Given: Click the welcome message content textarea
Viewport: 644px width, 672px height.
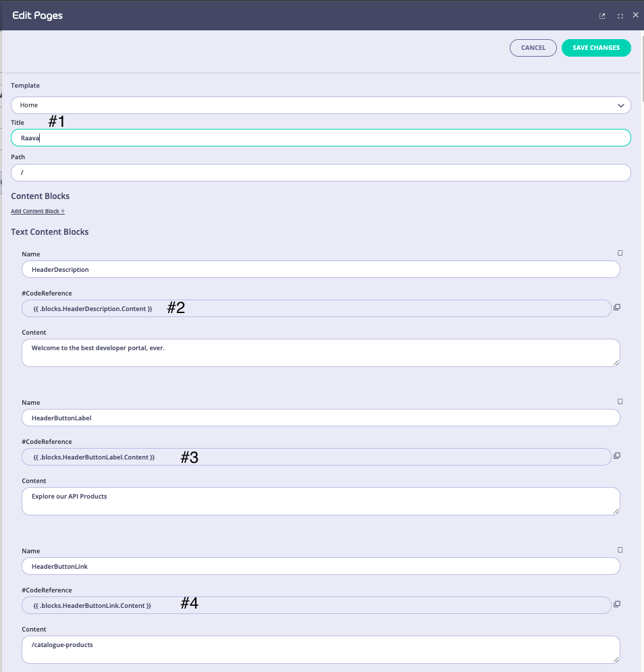Looking at the screenshot, I should [321, 352].
